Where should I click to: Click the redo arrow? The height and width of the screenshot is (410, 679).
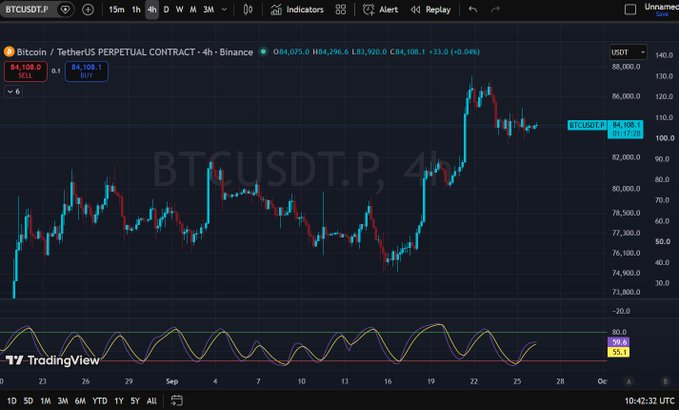tap(495, 10)
